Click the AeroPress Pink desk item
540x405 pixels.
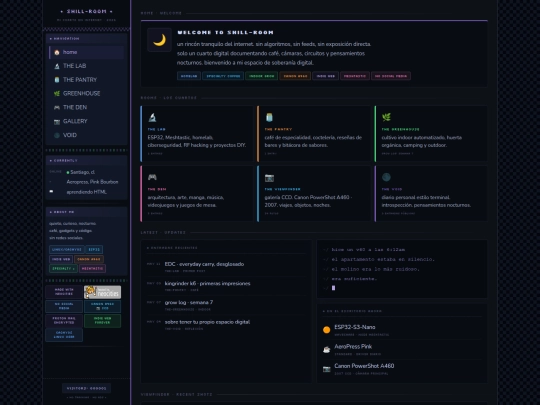click(402, 350)
